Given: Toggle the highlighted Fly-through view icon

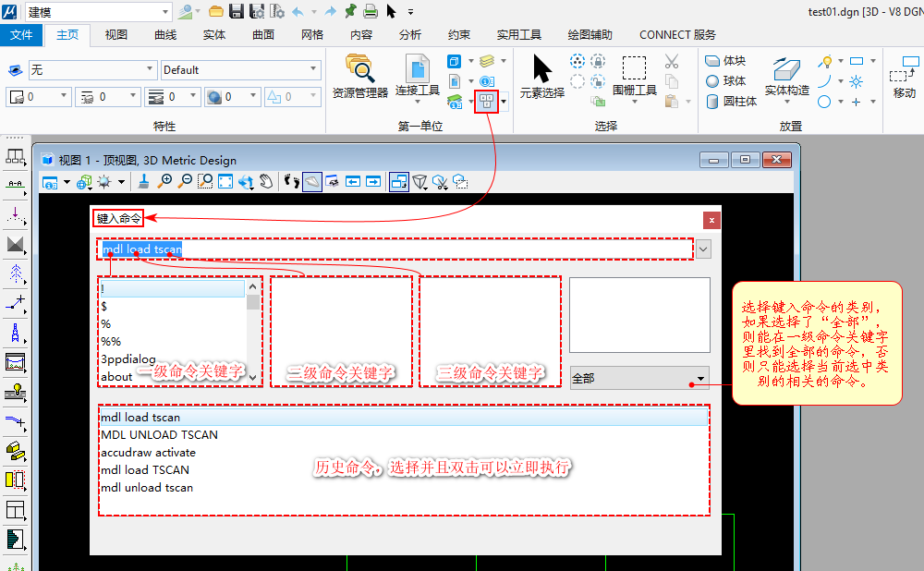Looking at the screenshot, I should (311, 181).
